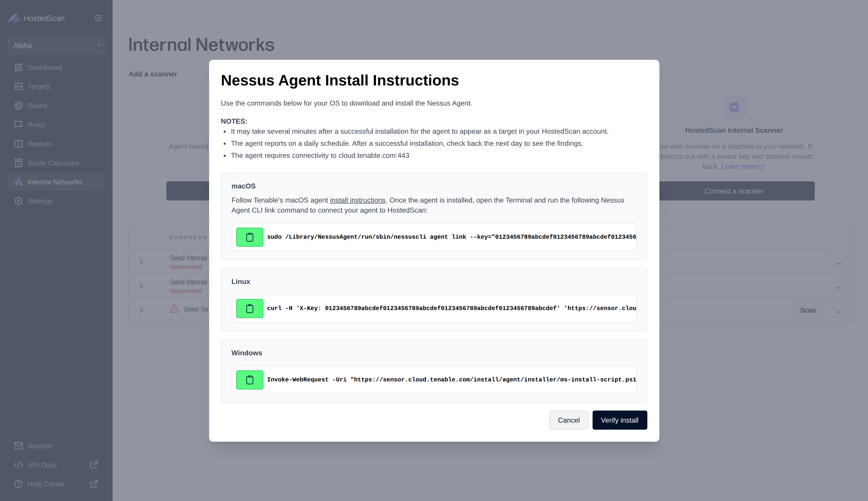
Task: Click the Linux section heading
Action: click(240, 281)
